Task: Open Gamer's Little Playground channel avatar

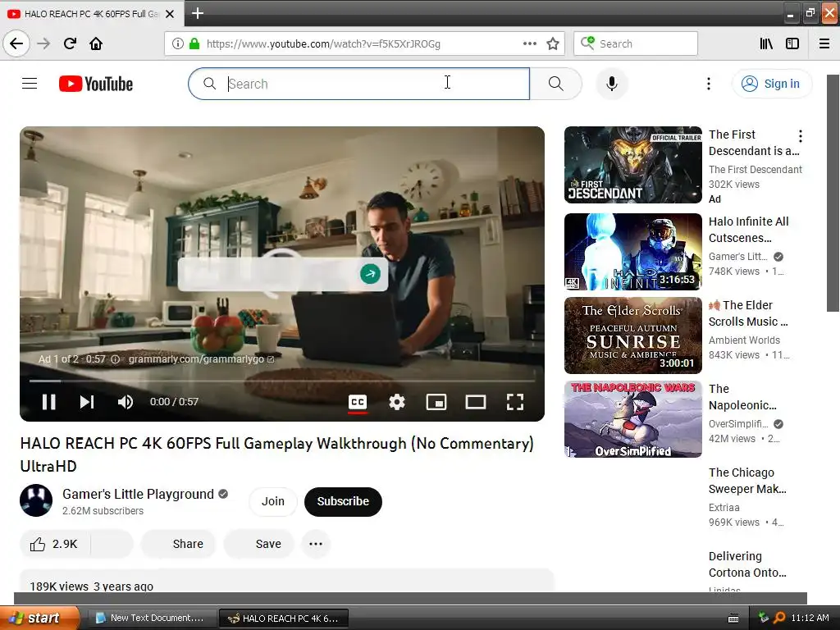Action: click(x=36, y=500)
